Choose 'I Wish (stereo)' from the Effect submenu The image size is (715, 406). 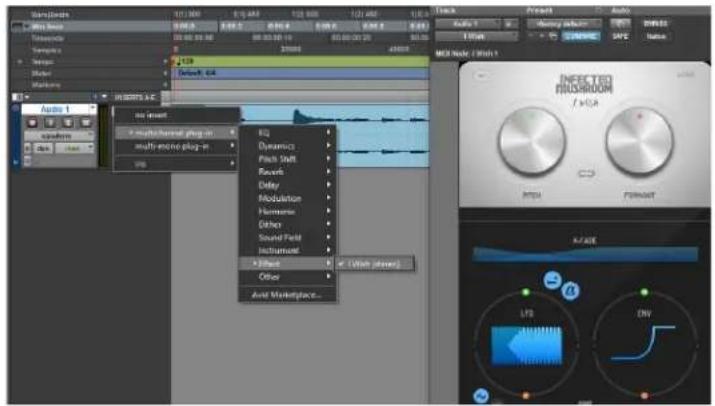pos(375,264)
